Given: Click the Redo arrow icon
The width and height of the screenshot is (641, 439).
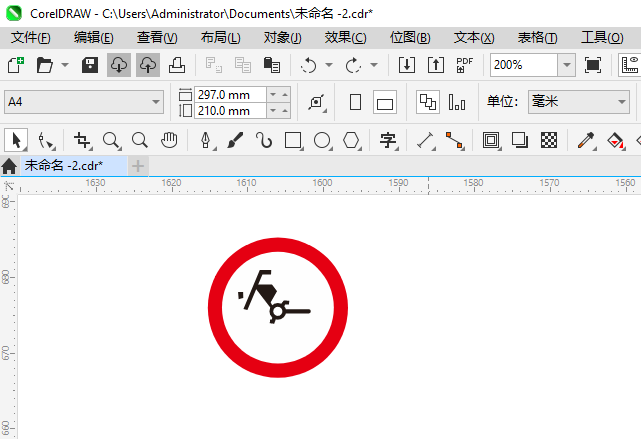Looking at the screenshot, I should [x=353, y=65].
